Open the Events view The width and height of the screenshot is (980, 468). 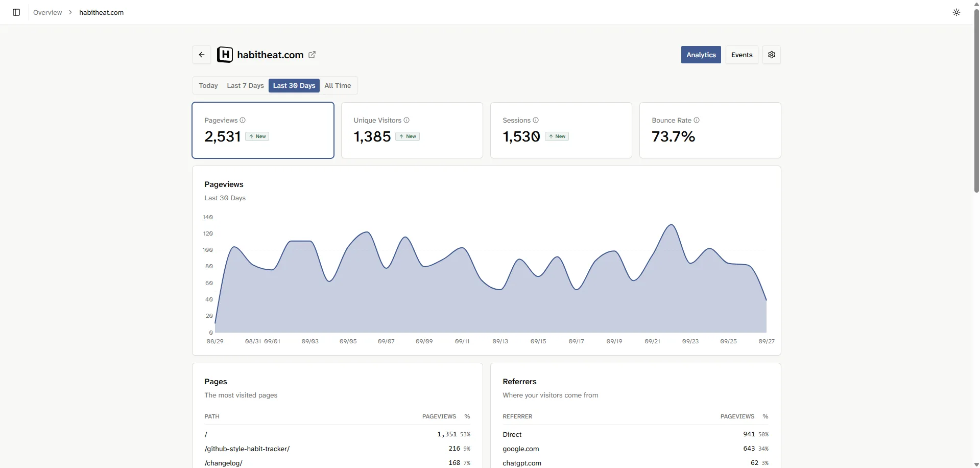click(742, 55)
